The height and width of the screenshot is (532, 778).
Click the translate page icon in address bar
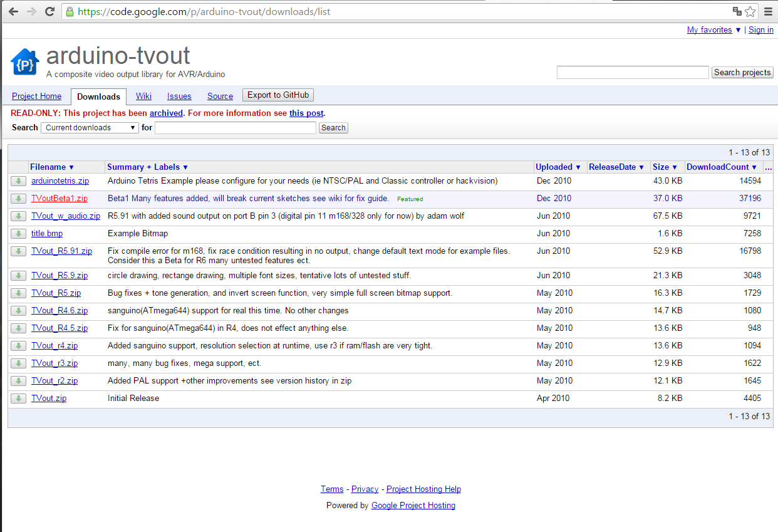[x=737, y=11]
